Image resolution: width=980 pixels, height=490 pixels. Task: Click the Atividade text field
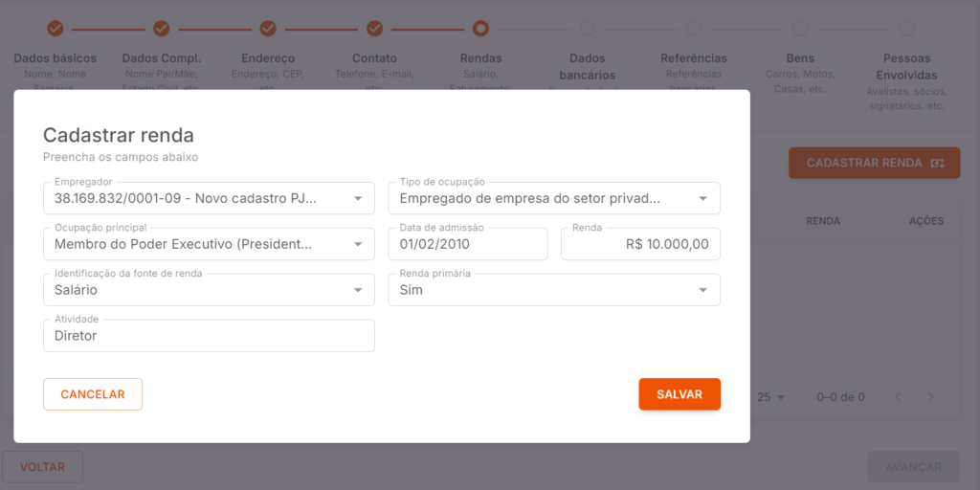pos(209,336)
